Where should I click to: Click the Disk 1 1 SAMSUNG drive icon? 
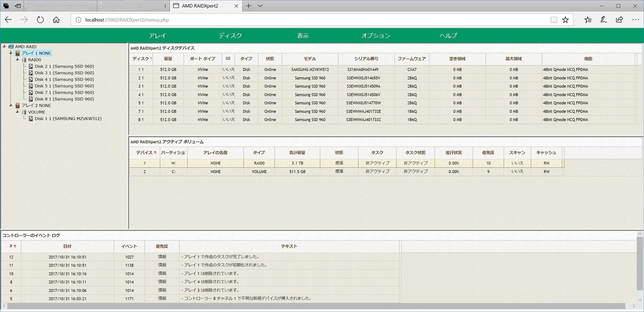pyautogui.click(x=31, y=119)
